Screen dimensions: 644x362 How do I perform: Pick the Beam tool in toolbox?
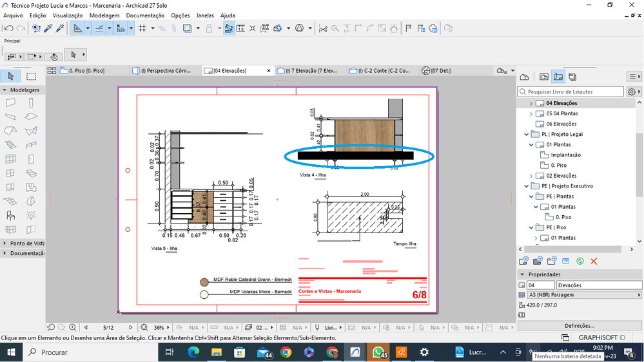pos(11,117)
